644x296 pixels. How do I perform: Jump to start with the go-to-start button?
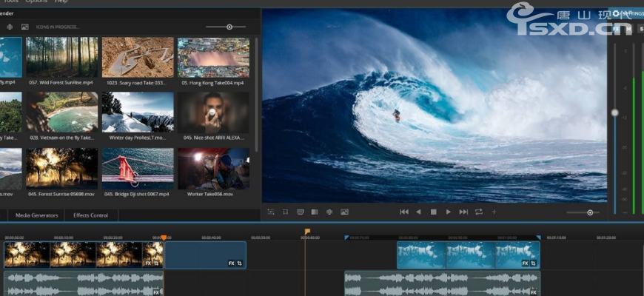(x=404, y=212)
